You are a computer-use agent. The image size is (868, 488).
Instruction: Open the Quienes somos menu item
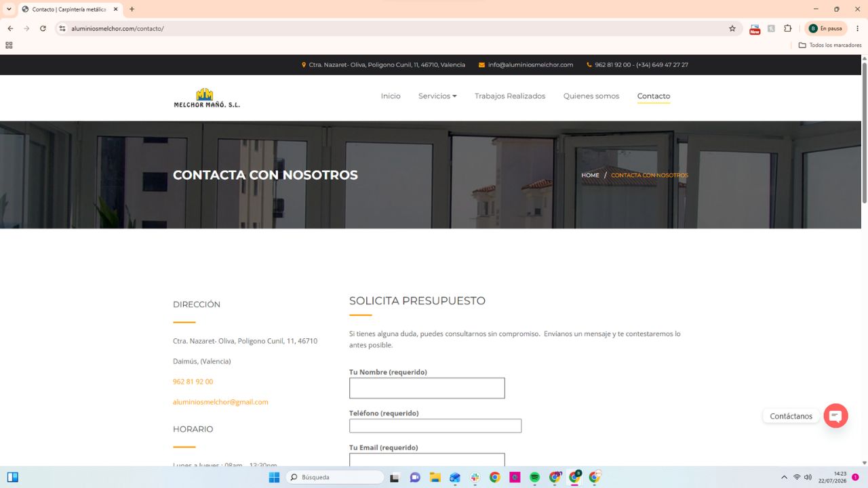(591, 96)
